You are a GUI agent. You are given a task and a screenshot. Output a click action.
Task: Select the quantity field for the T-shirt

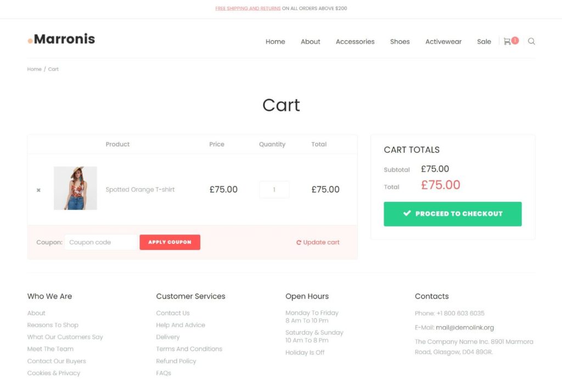[274, 190]
